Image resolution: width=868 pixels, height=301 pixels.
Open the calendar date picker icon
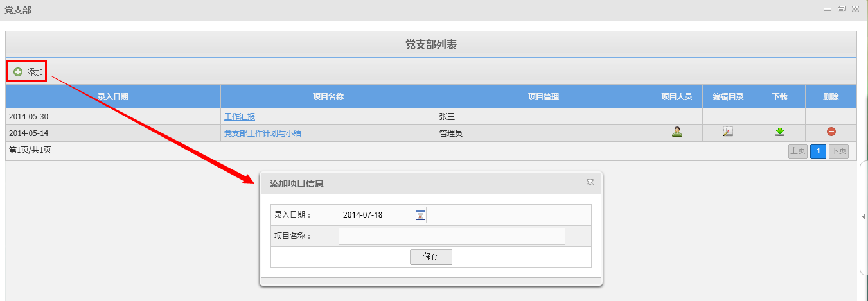coord(420,215)
